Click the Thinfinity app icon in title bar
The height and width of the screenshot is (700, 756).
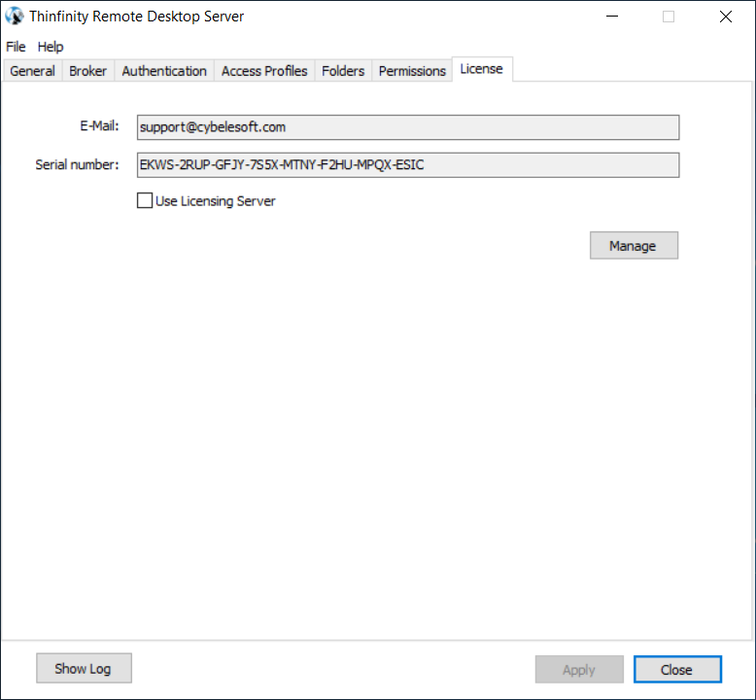pos(15,16)
